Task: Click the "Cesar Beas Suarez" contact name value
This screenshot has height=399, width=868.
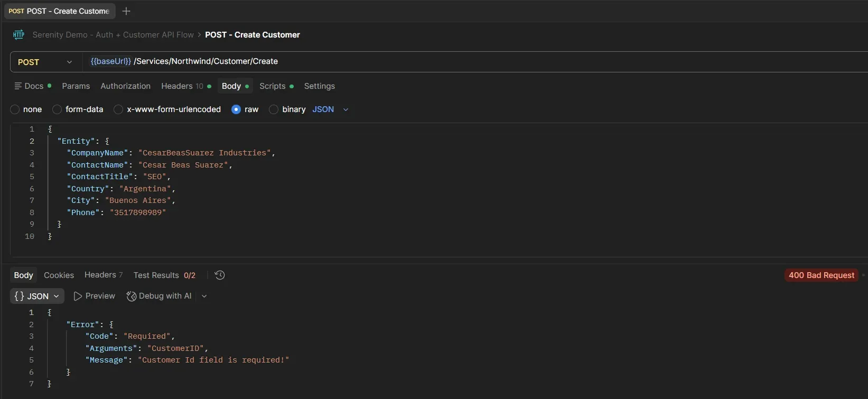Action: click(183, 165)
